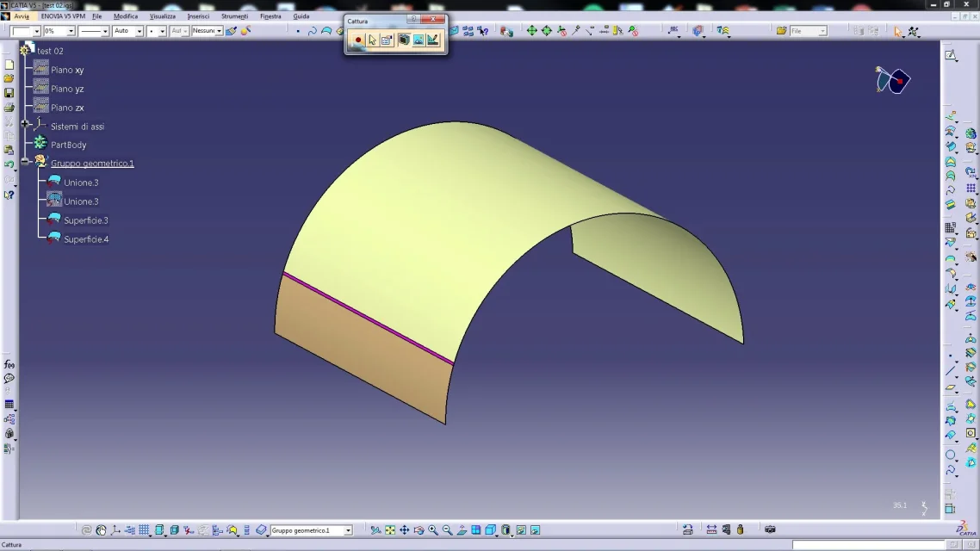Image resolution: width=980 pixels, height=551 pixels.
Task: Select the first Unione.3 item
Action: point(81,183)
